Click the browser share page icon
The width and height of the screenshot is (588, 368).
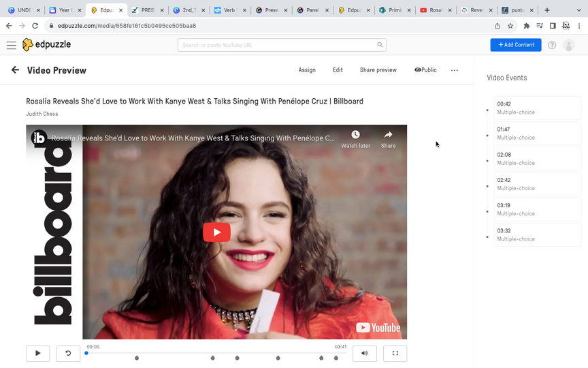(497, 25)
